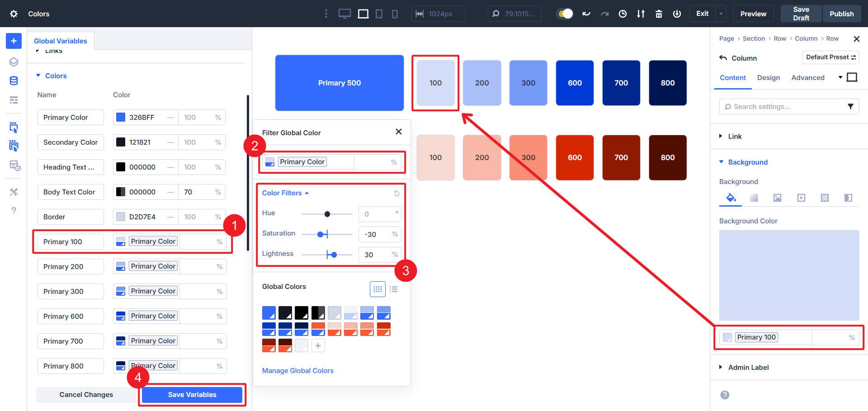868x411 pixels.
Task: Open the database/dynamic data panel
Action: (14, 80)
